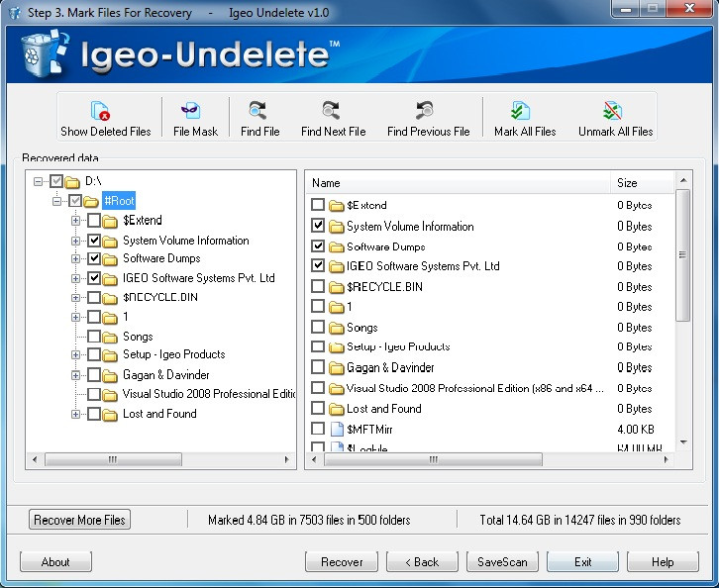Check $Extend checkbox in tree
Viewport: 719px width, 588px height.
point(94,221)
